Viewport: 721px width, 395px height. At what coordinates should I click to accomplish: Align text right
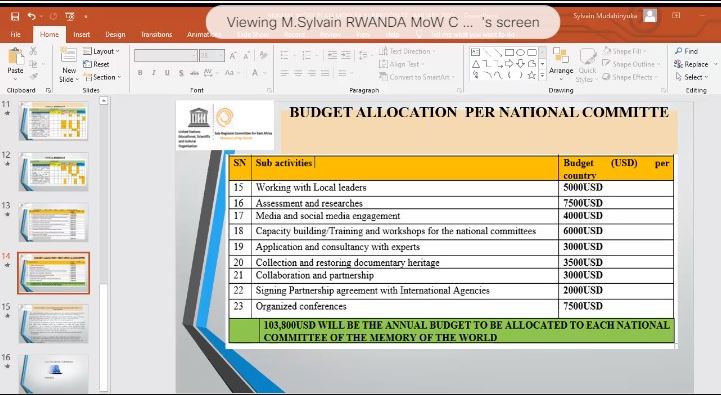[312, 73]
